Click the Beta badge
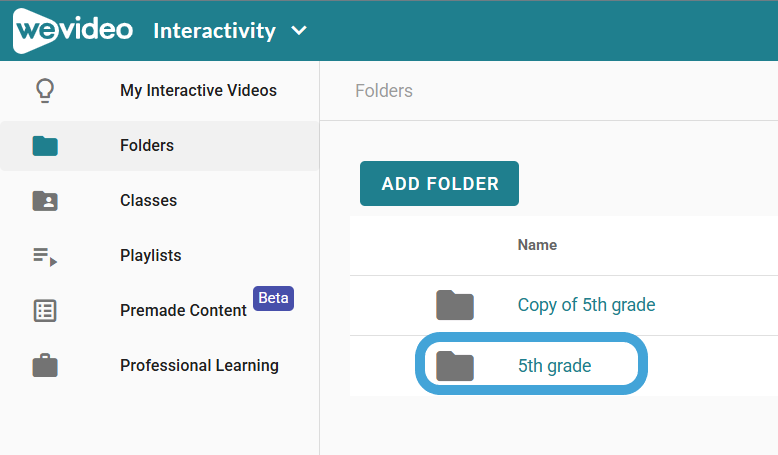The width and height of the screenshot is (778, 455). coord(273,298)
